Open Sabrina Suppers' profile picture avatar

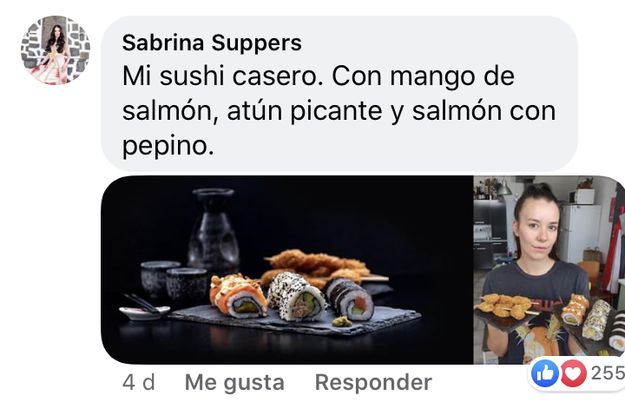pos(55,50)
